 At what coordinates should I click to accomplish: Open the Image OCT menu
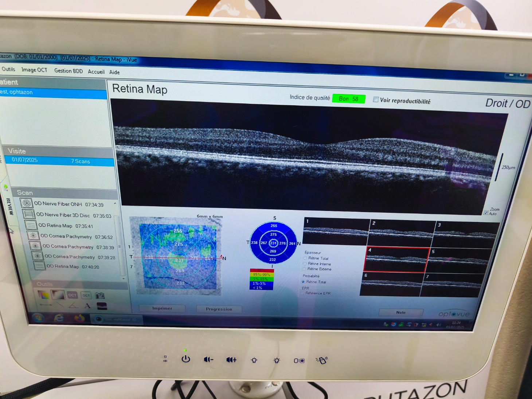click(34, 70)
